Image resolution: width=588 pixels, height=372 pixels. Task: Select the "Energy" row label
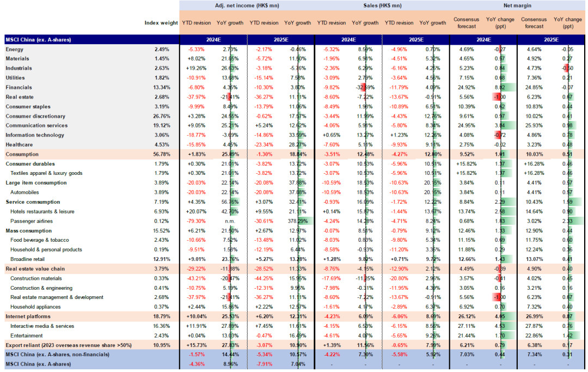point(15,49)
